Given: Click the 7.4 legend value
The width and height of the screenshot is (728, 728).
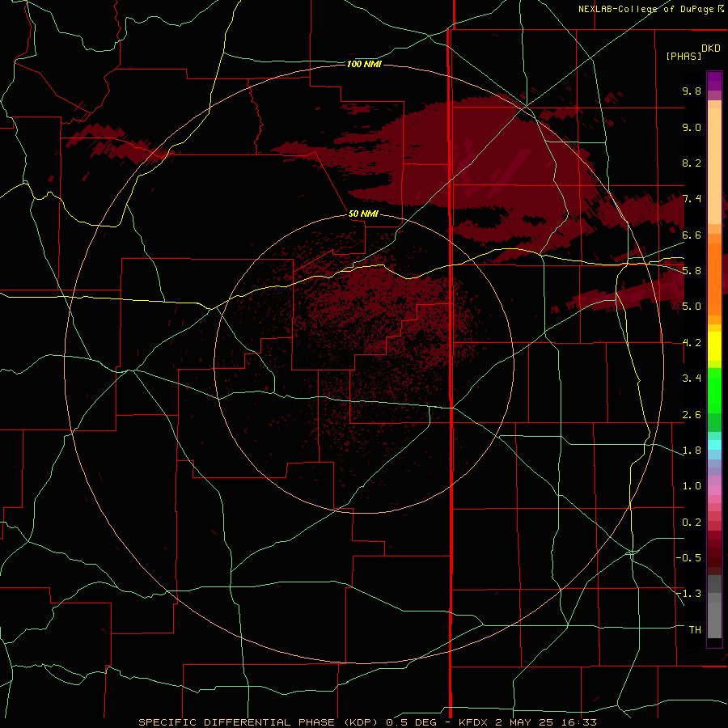Looking at the screenshot, I should (x=692, y=199).
